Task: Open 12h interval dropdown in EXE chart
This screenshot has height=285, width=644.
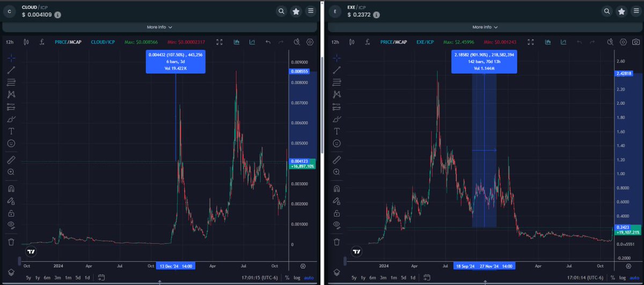Action: [x=335, y=42]
